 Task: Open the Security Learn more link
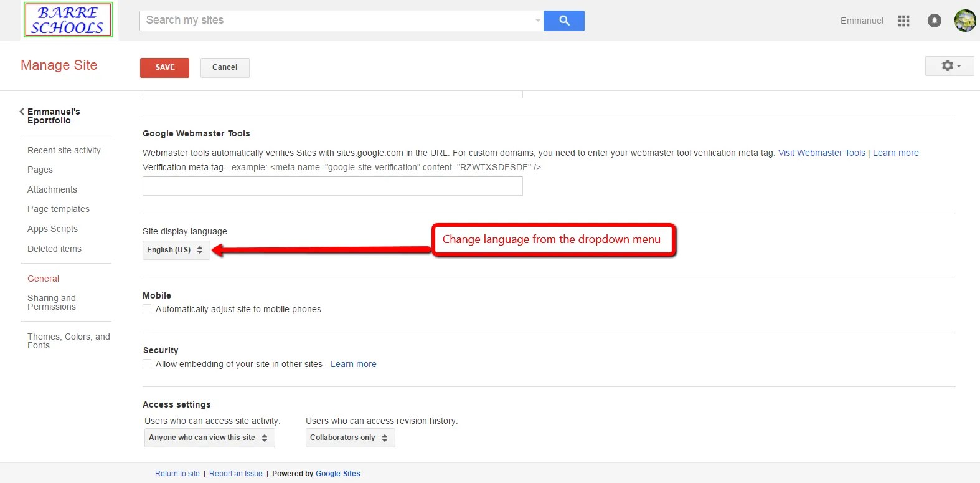pyautogui.click(x=353, y=364)
